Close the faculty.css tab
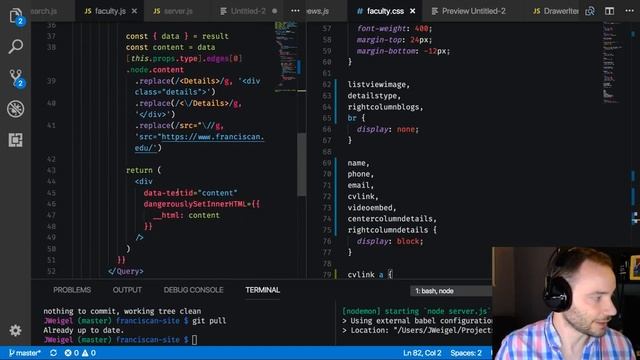This screenshot has width=640, height=360. 413,11
